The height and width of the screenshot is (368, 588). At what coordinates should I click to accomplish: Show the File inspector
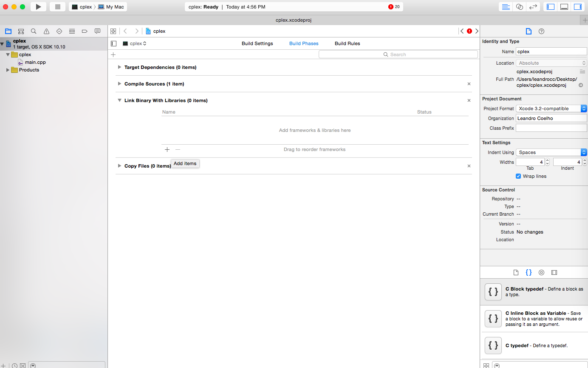coord(528,31)
